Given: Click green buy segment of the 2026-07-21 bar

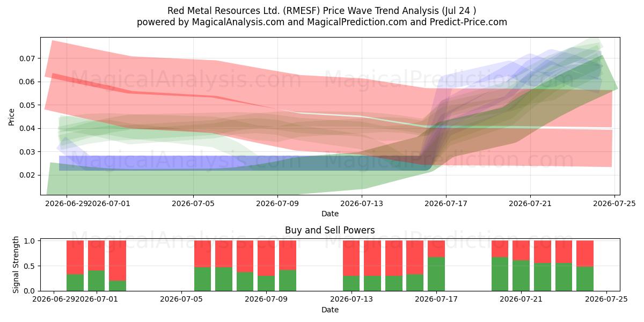Looking at the screenshot, I should coord(521,275).
